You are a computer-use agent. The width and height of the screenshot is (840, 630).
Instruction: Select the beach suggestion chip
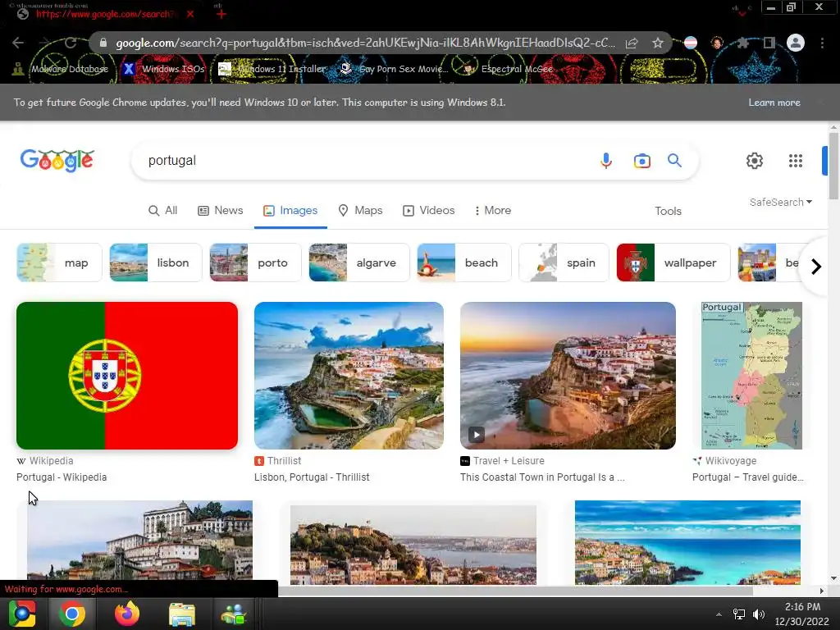464,262
